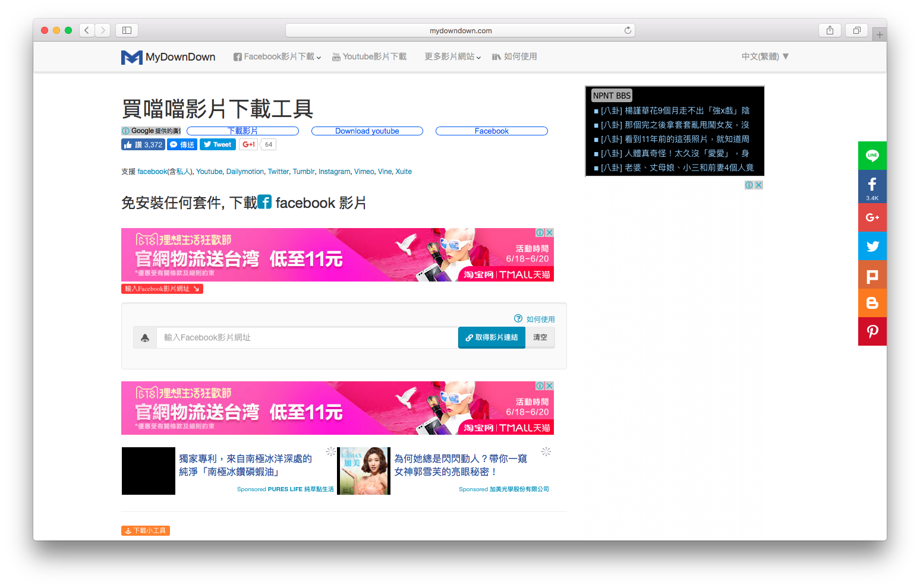Click the Messenger 傳送 button
Image resolution: width=920 pixels, height=588 pixels.
[182, 144]
